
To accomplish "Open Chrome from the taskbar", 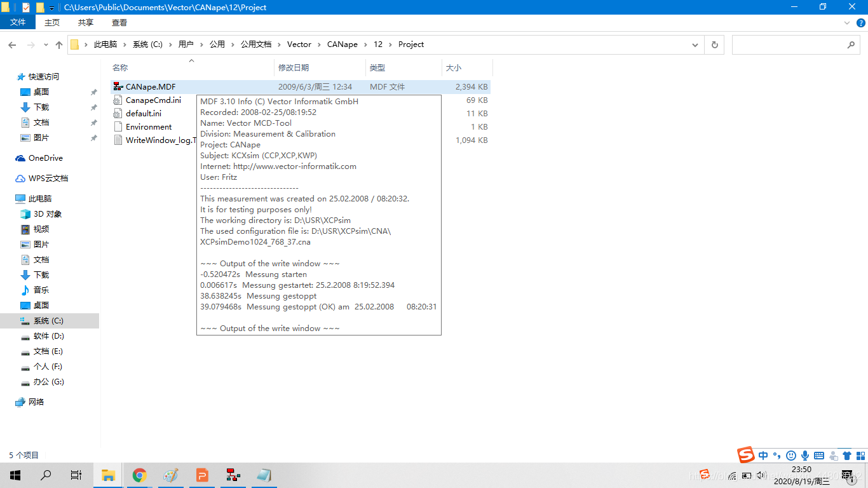I will tap(140, 475).
